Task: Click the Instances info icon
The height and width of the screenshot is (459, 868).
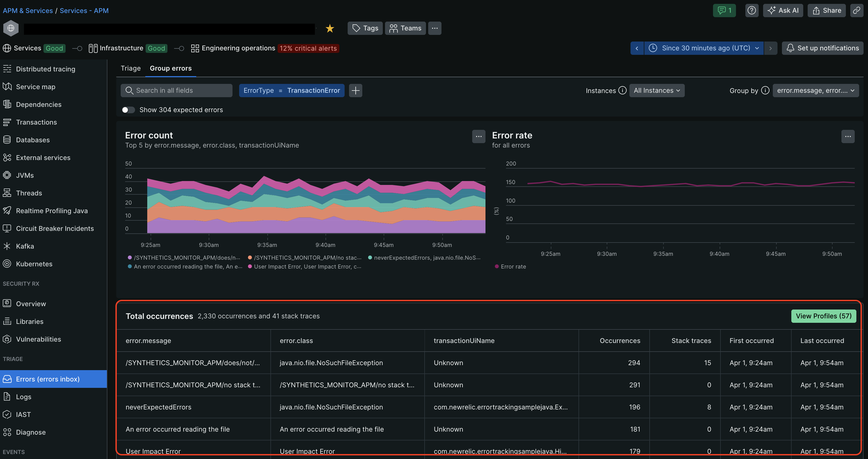Action: pyautogui.click(x=622, y=90)
